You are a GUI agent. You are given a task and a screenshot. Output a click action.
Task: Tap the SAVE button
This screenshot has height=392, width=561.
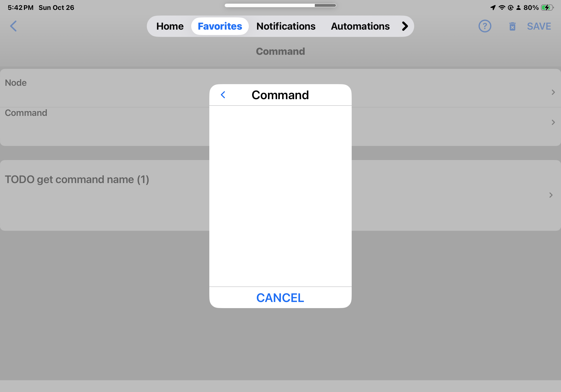click(x=539, y=26)
